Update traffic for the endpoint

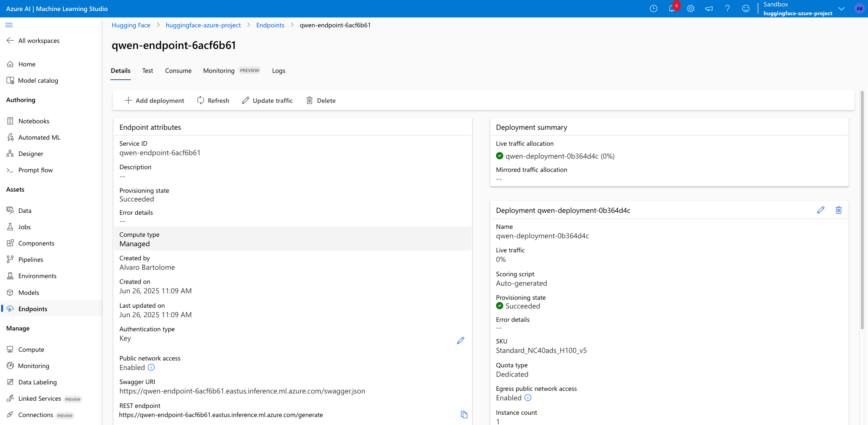267,100
